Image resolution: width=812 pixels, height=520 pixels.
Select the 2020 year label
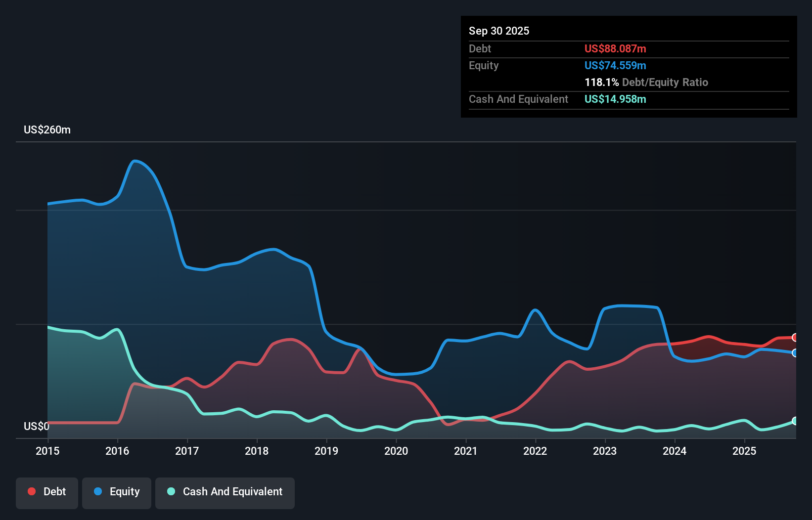coord(396,451)
